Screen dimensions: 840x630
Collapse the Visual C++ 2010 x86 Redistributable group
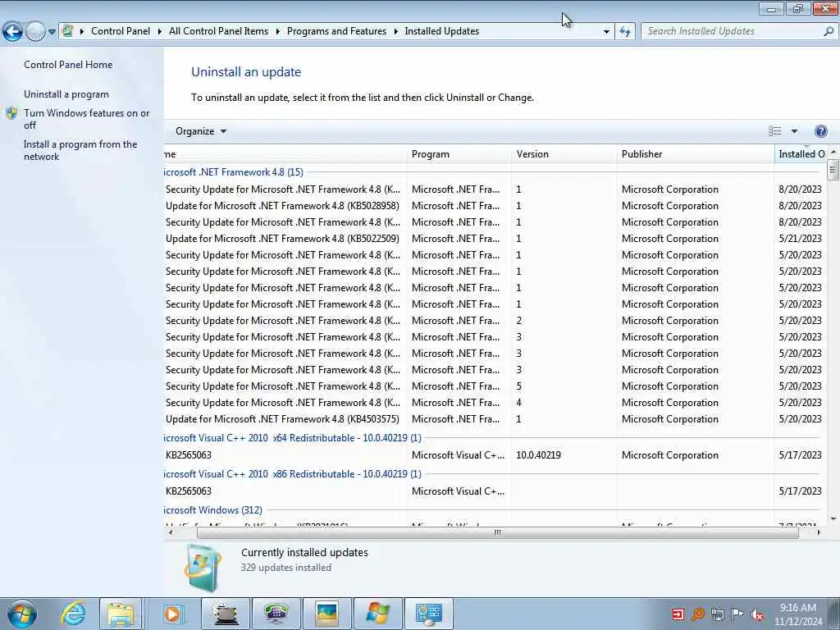tap(293, 474)
